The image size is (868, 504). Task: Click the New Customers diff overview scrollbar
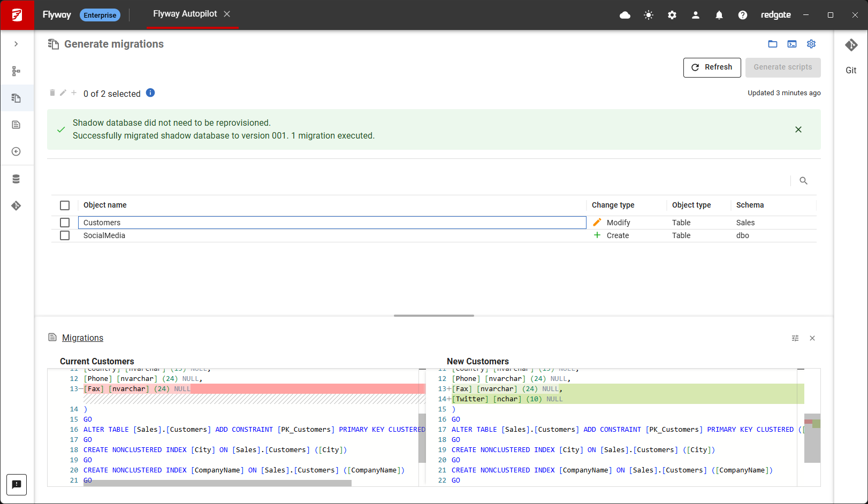click(812, 438)
